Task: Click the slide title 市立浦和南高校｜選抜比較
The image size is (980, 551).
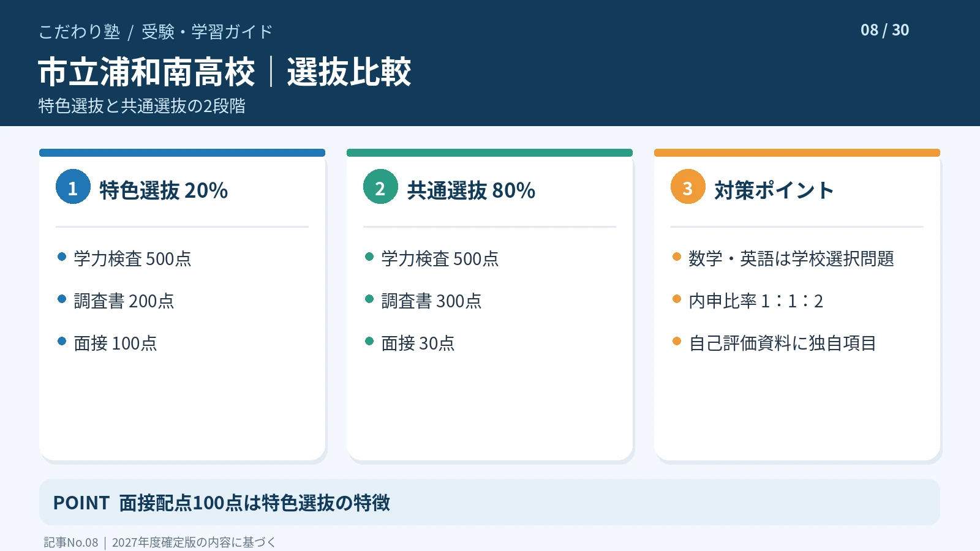Action: coord(224,72)
